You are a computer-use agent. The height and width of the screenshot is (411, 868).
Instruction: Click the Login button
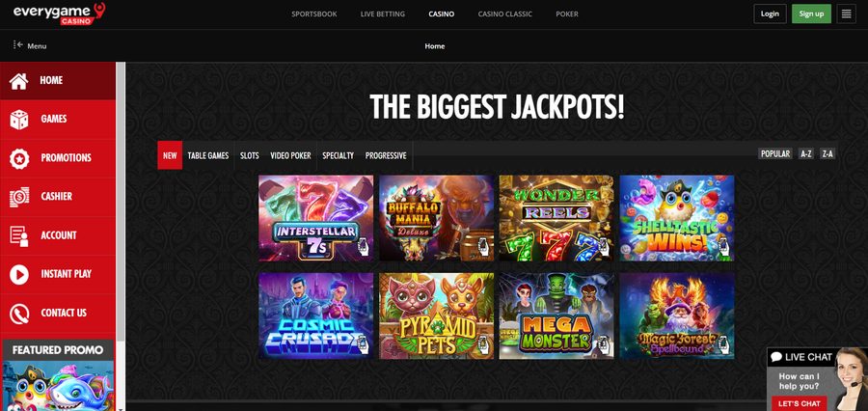coord(770,14)
